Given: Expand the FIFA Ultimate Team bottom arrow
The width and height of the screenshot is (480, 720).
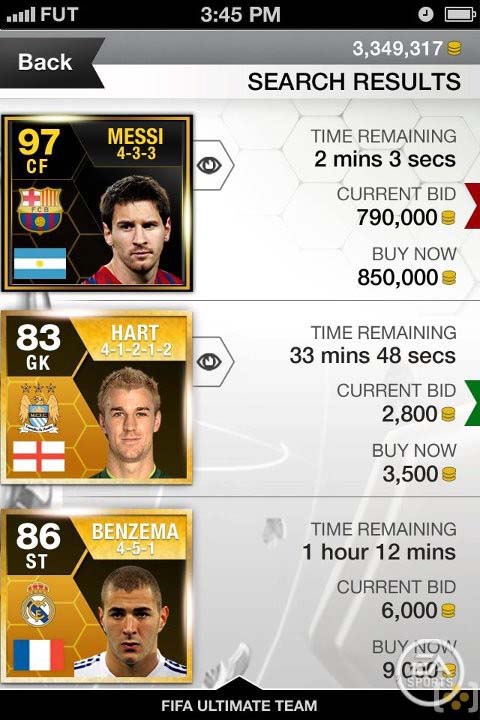Looking at the screenshot, I should point(239,682).
